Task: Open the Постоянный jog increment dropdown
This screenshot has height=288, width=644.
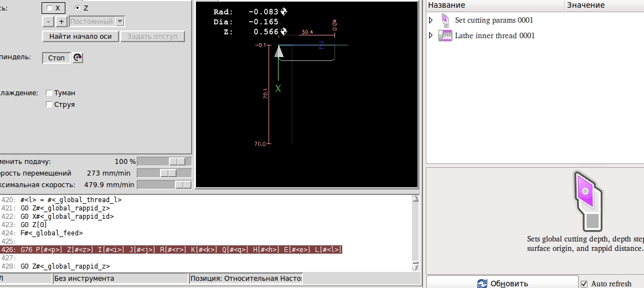Action: [97, 22]
